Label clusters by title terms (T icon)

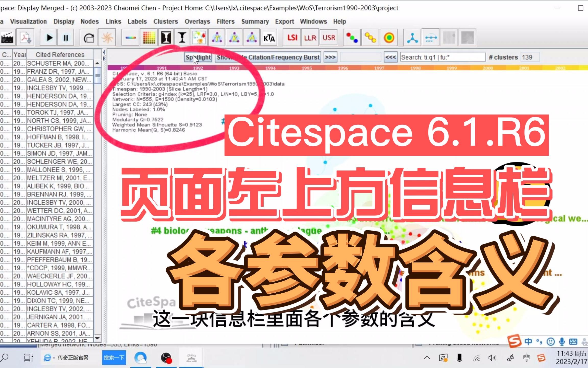[x=217, y=38]
